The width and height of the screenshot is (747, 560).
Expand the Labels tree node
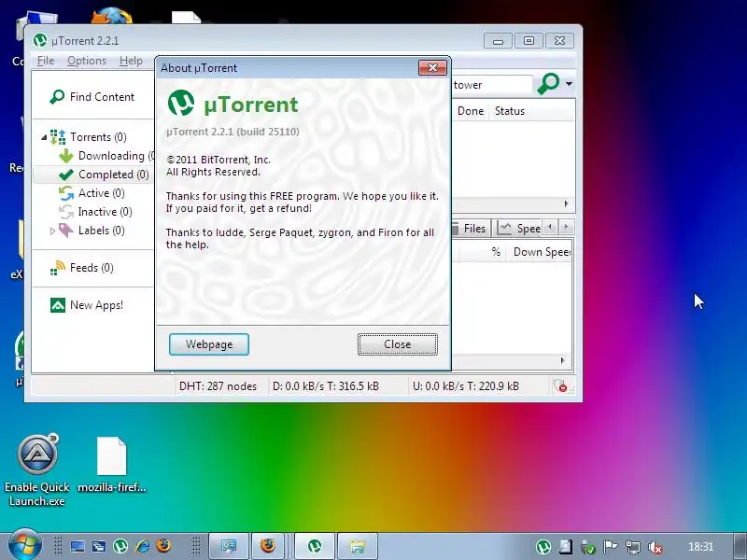click(x=52, y=231)
